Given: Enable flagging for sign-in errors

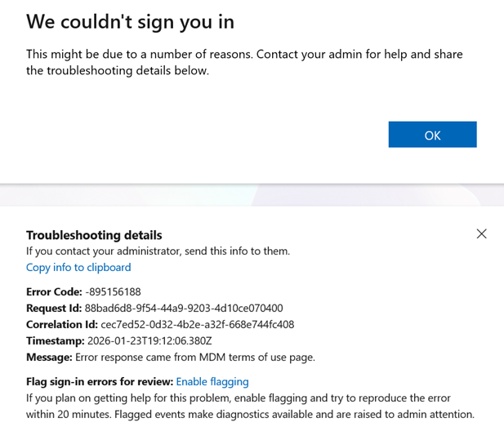Looking at the screenshot, I should [x=212, y=381].
